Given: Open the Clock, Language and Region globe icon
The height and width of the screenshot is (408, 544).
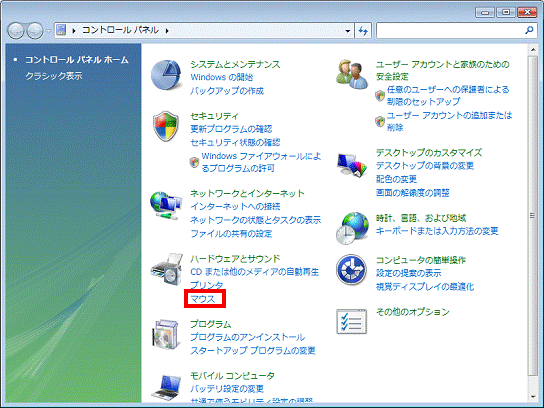Looking at the screenshot, I should point(352,228).
